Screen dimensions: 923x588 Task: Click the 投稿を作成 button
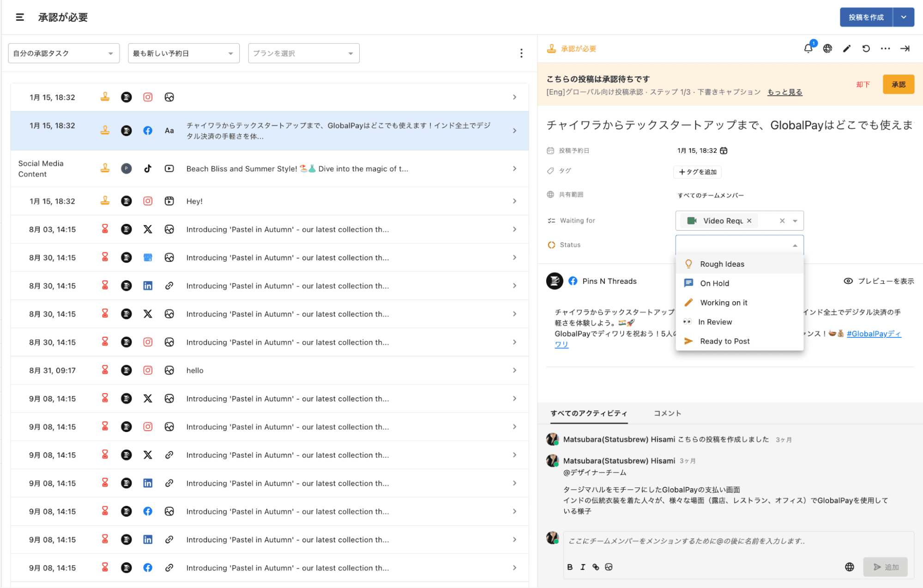pyautogui.click(x=866, y=17)
